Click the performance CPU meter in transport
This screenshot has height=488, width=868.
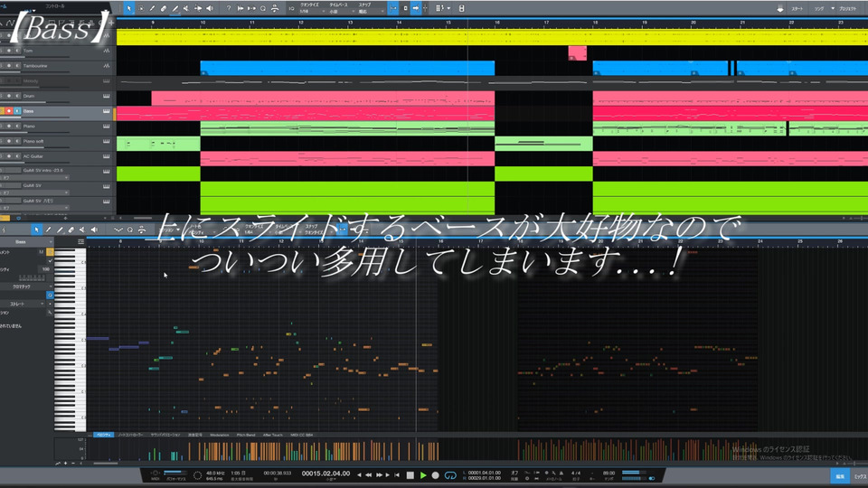(x=175, y=474)
